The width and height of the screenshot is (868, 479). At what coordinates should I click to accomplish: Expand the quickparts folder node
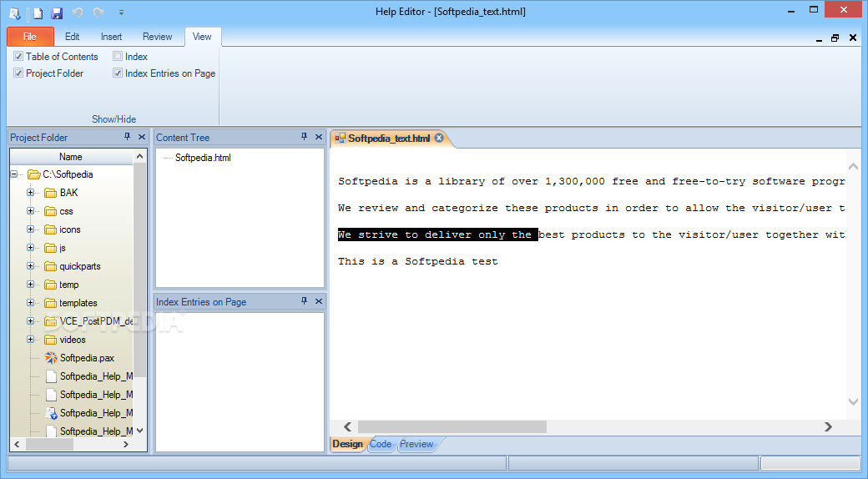tap(30, 266)
